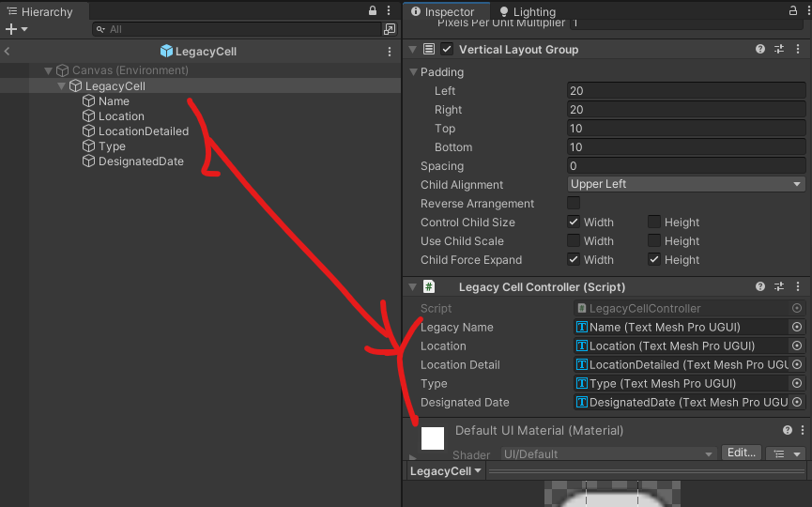Toggle Use Child Scale Width checkbox
This screenshot has height=507, width=812.
[574, 240]
